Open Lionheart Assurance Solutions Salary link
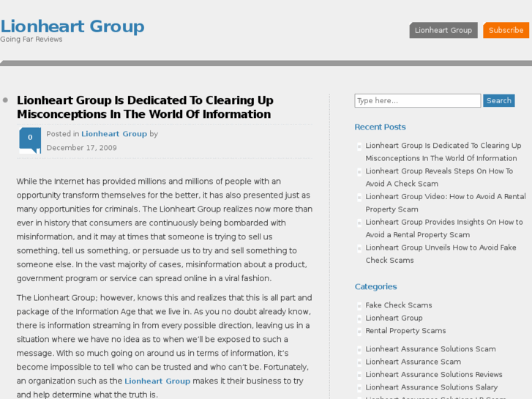The image size is (532, 399). [432, 387]
